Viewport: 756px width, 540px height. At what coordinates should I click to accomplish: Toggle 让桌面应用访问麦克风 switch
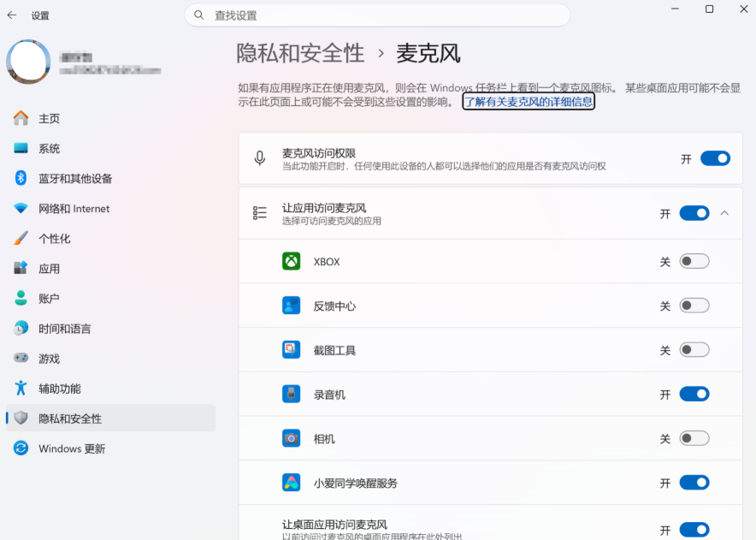694,530
